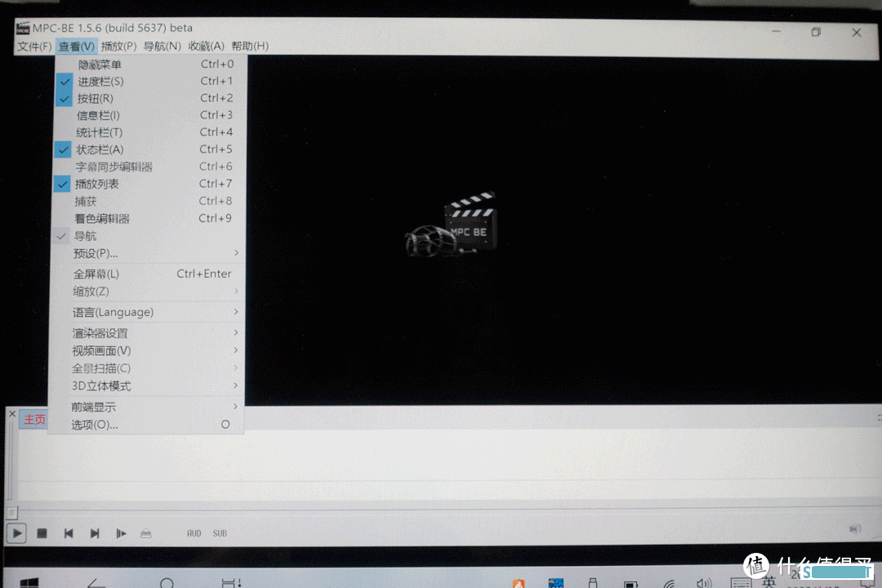This screenshot has height=588, width=882.
Task: Open the 收藏(A) menu
Action: click(206, 46)
